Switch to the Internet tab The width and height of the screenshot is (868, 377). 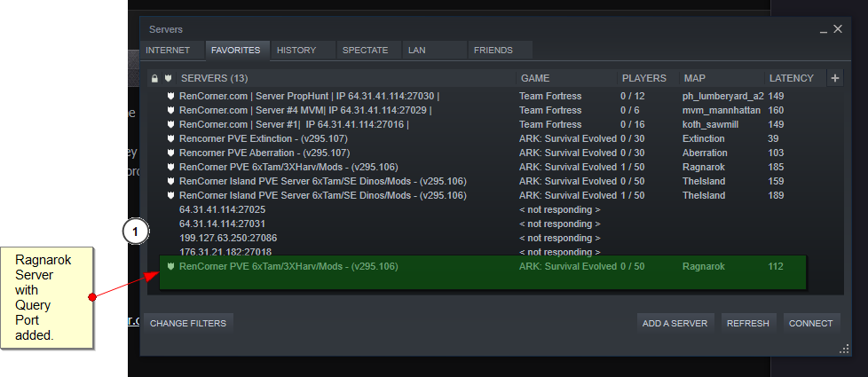pyautogui.click(x=168, y=51)
